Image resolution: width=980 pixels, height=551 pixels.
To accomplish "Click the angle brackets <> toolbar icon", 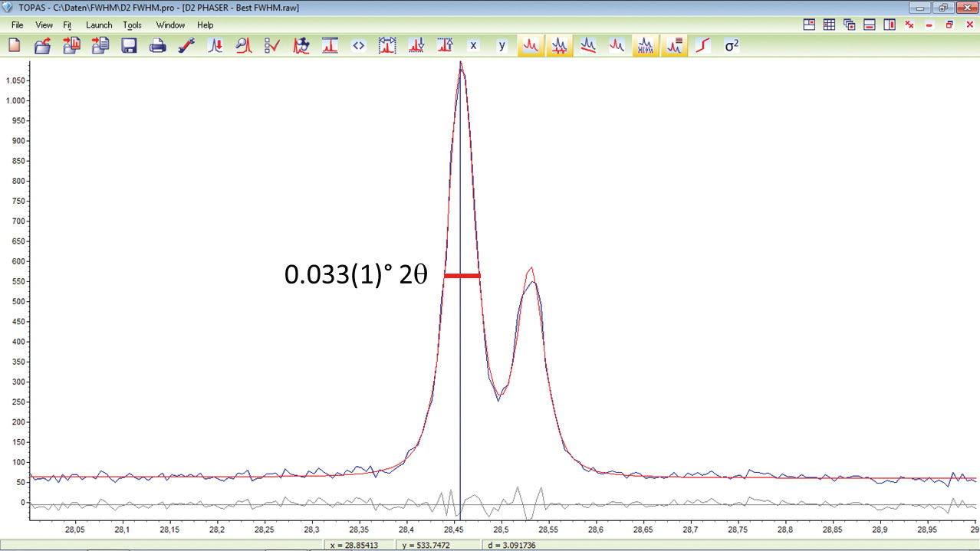I will coord(358,46).
